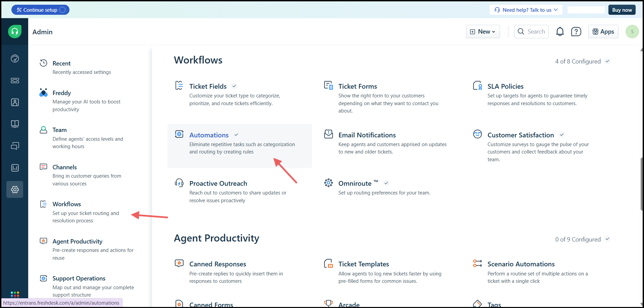Open the Email Notifications link
This screenshot has height=308, width=644.
[367, 135]
